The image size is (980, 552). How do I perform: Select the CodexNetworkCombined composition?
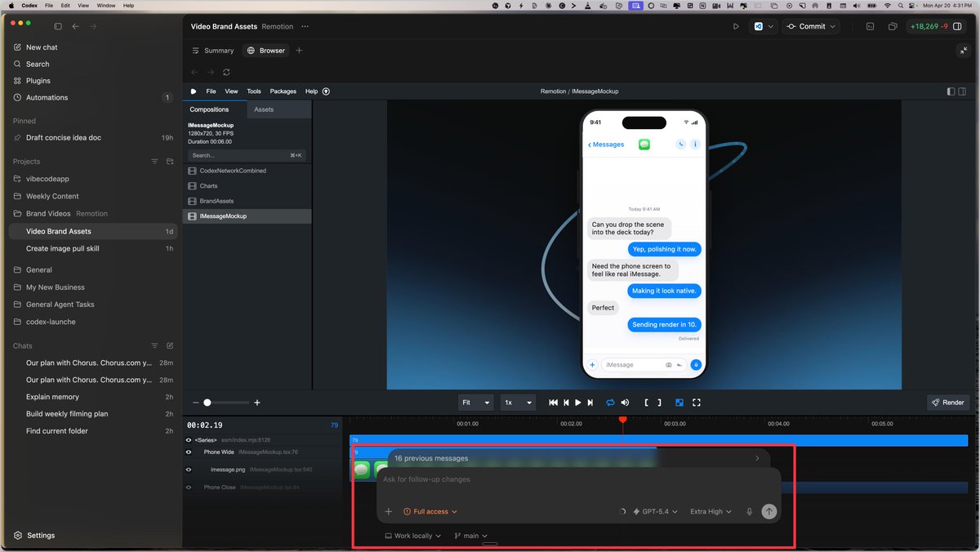[x=247, y=171]
